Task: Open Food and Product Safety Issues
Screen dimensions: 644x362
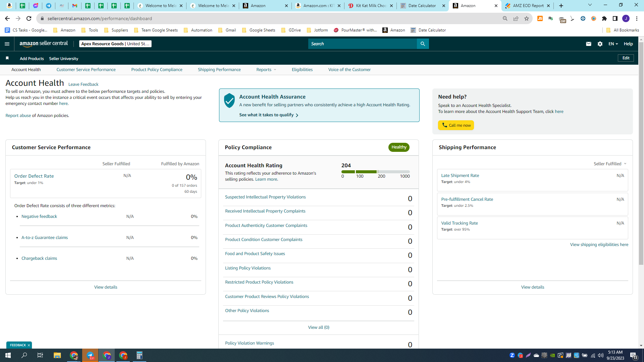Action: point(255,254)
